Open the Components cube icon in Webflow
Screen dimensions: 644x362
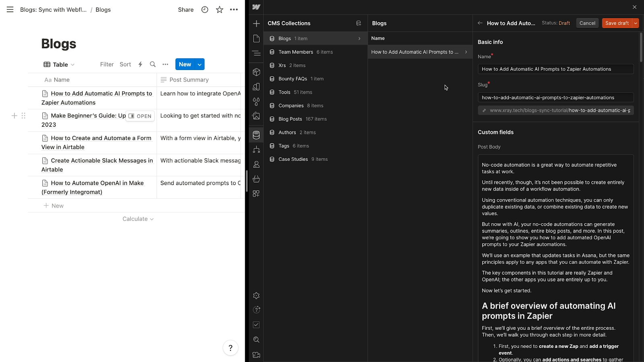point(256,72)
